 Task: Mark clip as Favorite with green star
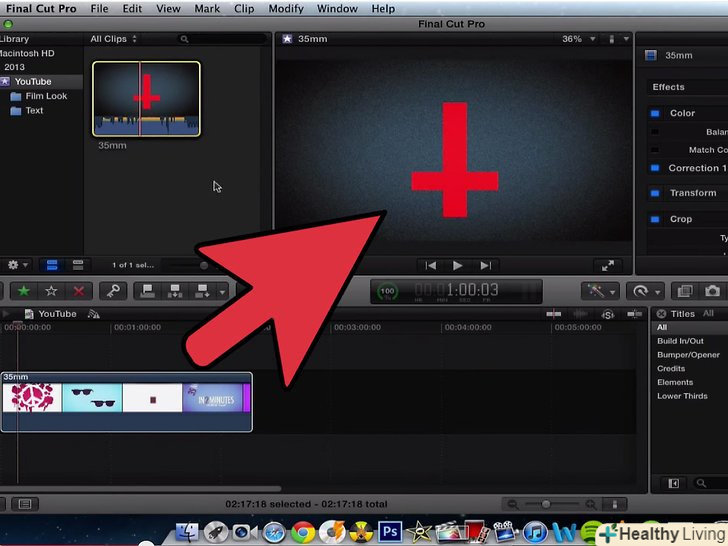click(23, 291)
